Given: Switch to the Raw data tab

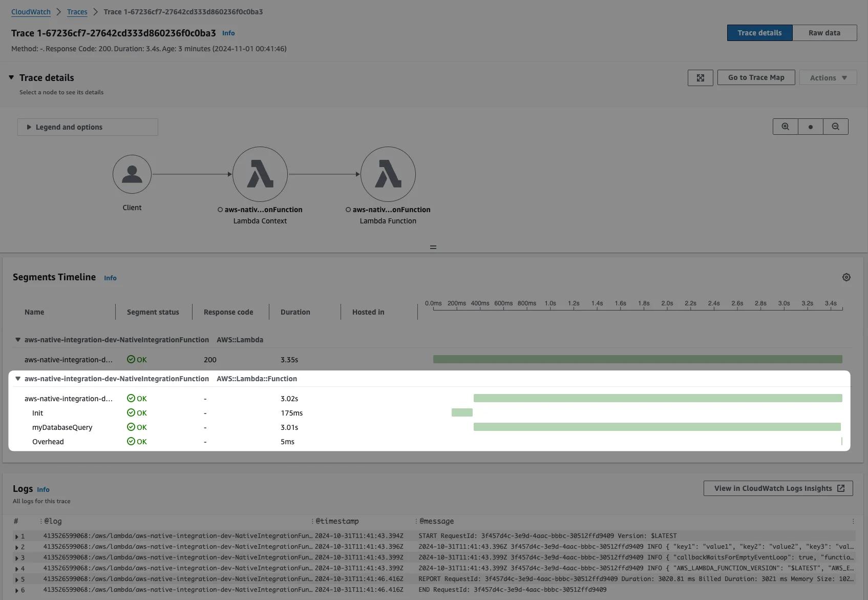Looking at the screenshot, I should coord(824,33).
